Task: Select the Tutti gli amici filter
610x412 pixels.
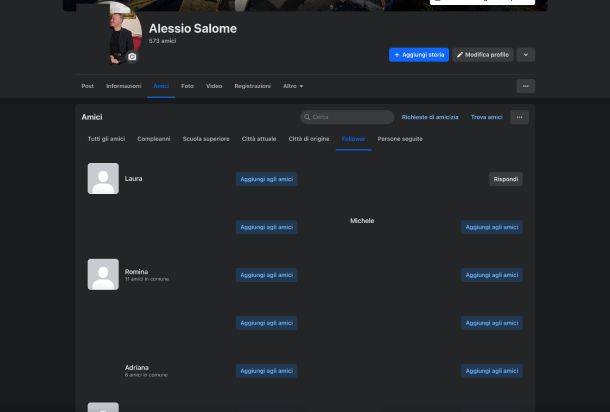Action: click(x=106, y=139)
